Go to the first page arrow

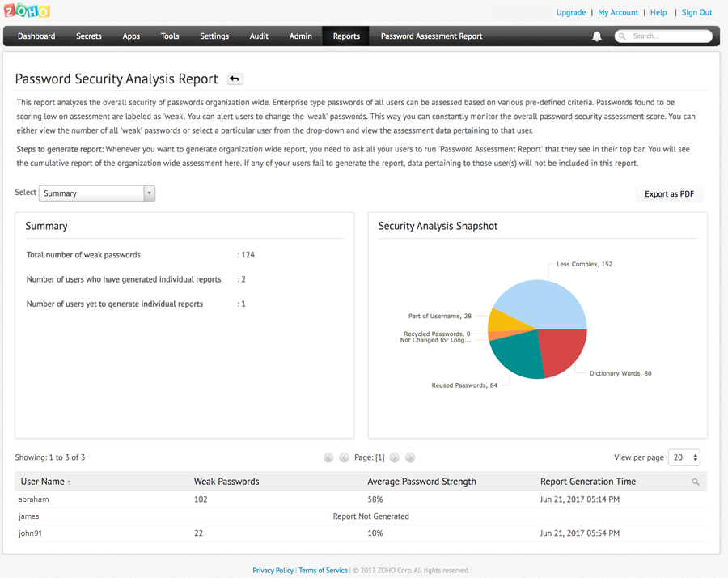pyautogui.click(x=328, y=457)
